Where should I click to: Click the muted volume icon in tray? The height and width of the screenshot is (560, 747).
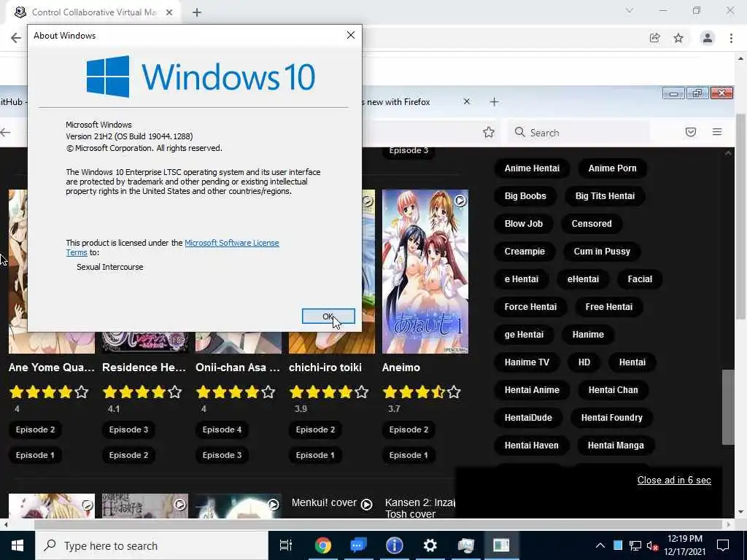click(x=652, y=545)
